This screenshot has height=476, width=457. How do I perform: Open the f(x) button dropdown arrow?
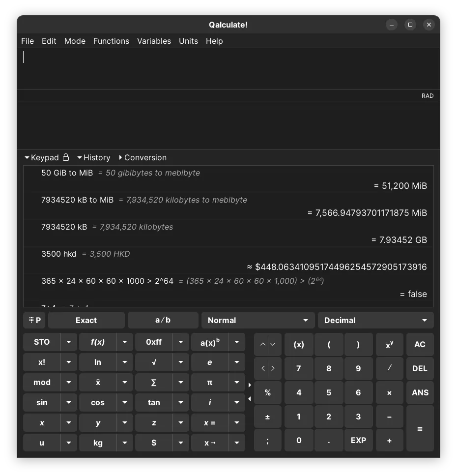click(x=125, y=342)
